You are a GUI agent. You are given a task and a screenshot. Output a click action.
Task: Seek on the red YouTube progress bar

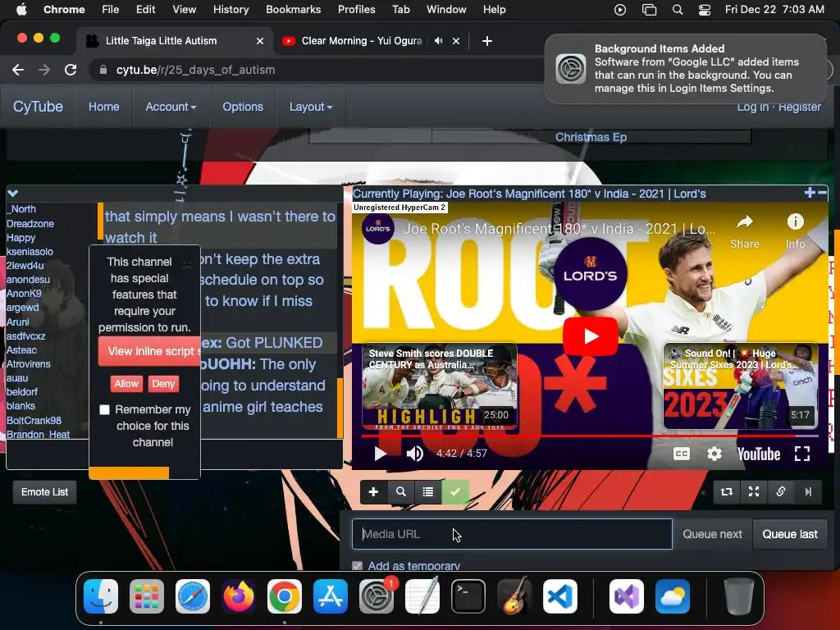point(589,436)
